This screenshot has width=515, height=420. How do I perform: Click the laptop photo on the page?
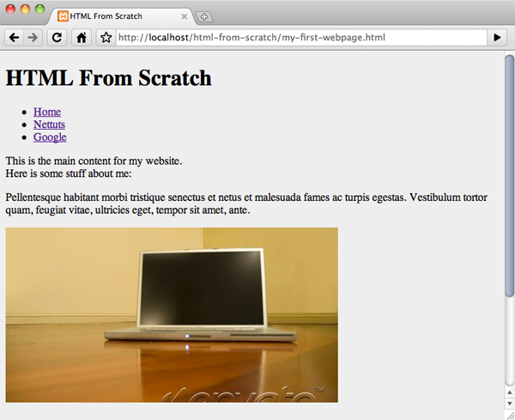(172, 315)
